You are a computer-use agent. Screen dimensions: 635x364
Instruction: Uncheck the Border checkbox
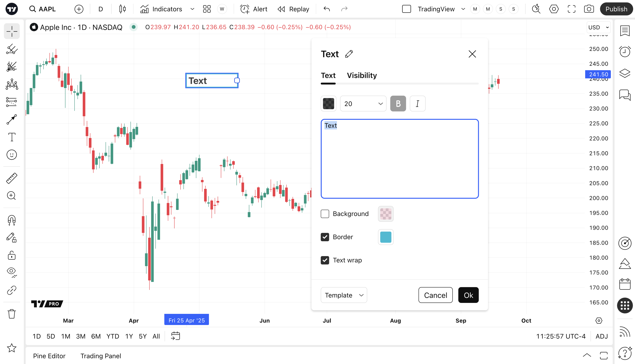[325, 237]
